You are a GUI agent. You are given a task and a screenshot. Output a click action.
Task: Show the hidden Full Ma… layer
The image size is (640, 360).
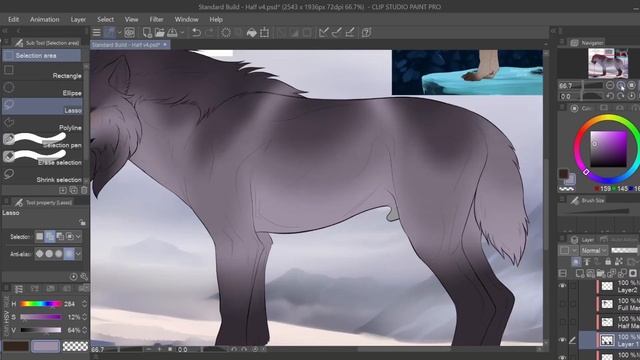(562, 304)
